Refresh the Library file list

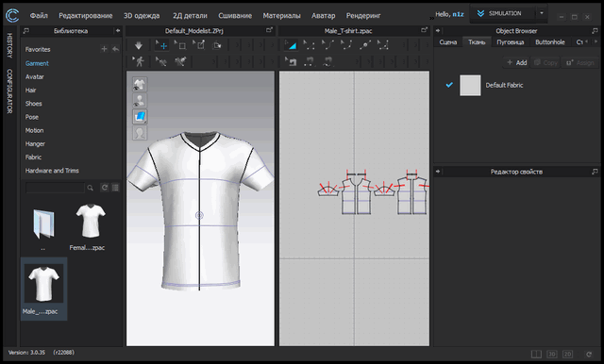pos(105,188)
